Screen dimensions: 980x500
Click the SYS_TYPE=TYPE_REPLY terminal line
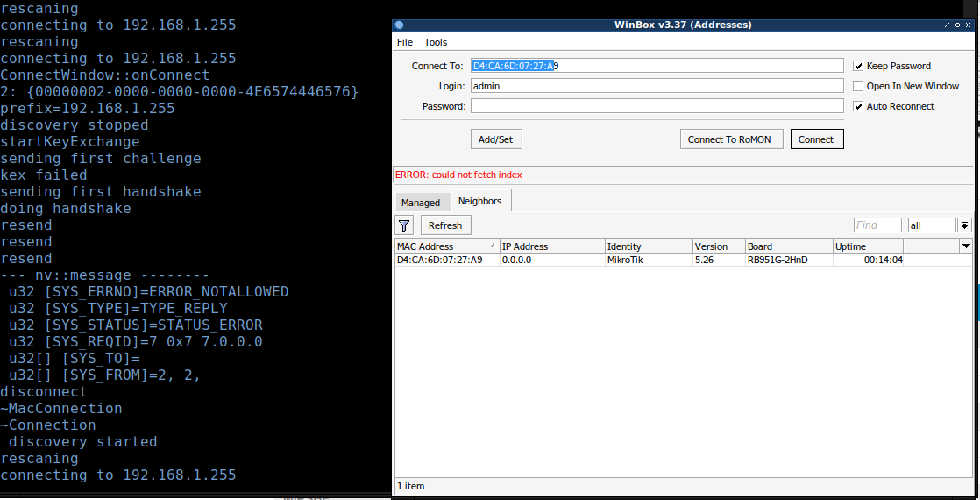coord(118,309)
